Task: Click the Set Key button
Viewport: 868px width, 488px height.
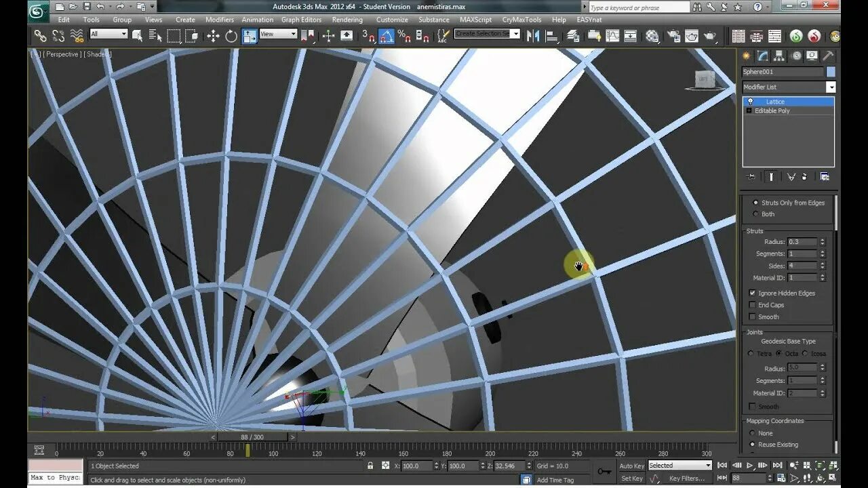Action: (x=631, y=479)
